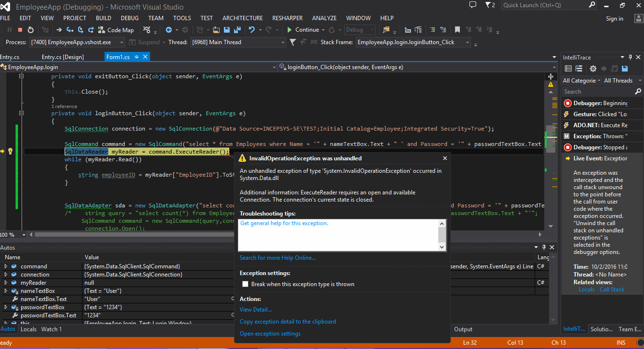644x349 pixels.
Task: Click Search for more Help Online link
Action: [278, 258]
